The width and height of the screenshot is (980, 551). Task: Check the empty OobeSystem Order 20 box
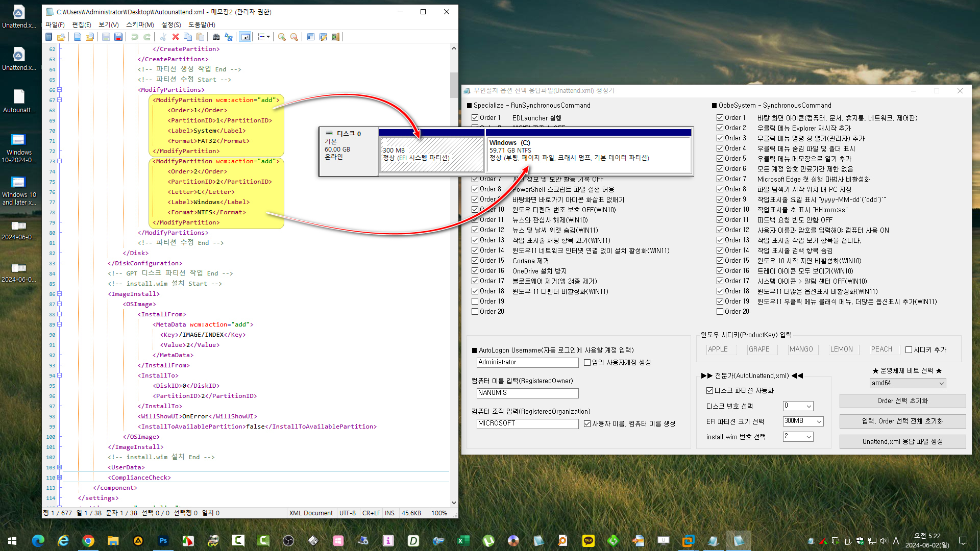point(720,312)
